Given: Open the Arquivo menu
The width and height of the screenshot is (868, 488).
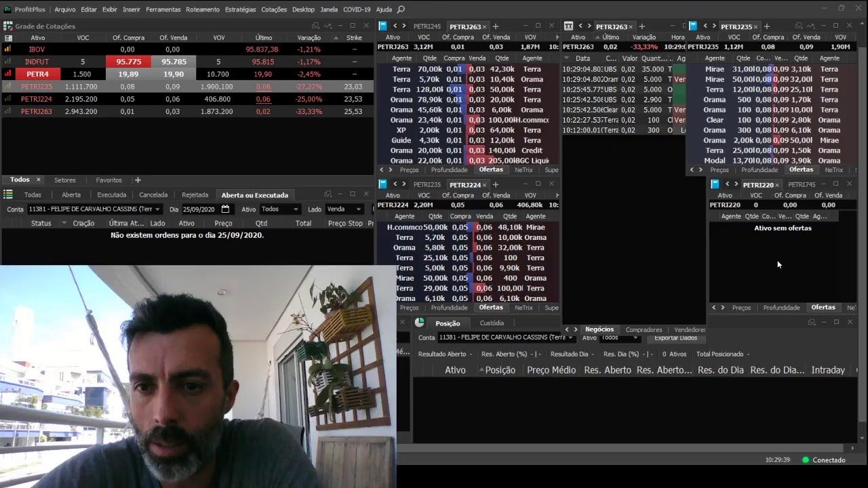Looking at the screenshot, I should (65, 9).
